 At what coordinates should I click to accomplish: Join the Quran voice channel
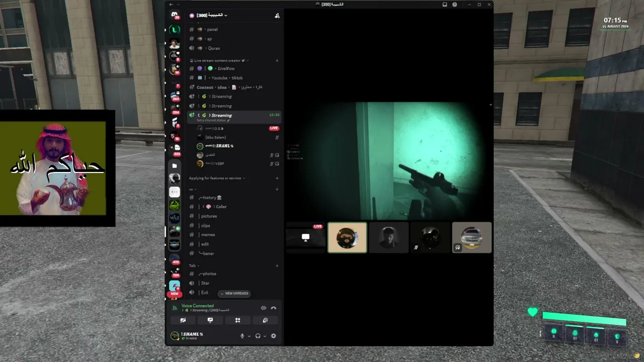[x=234, y=48]
